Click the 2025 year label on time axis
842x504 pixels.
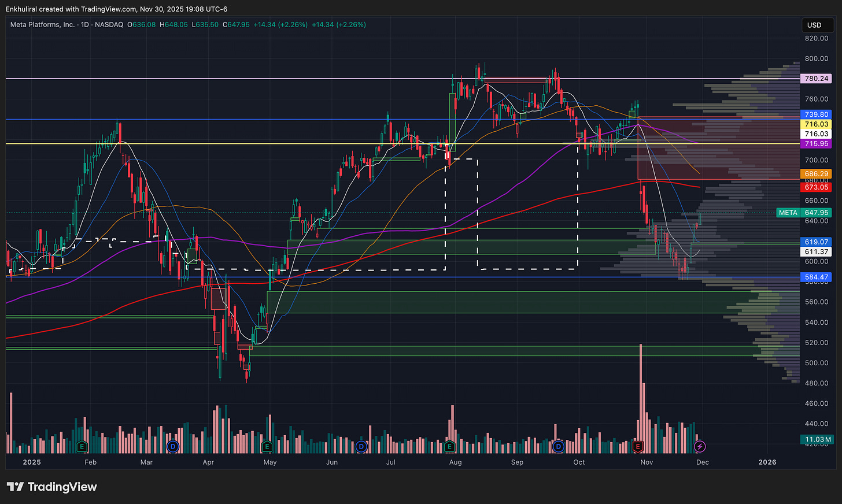point(32,462)
